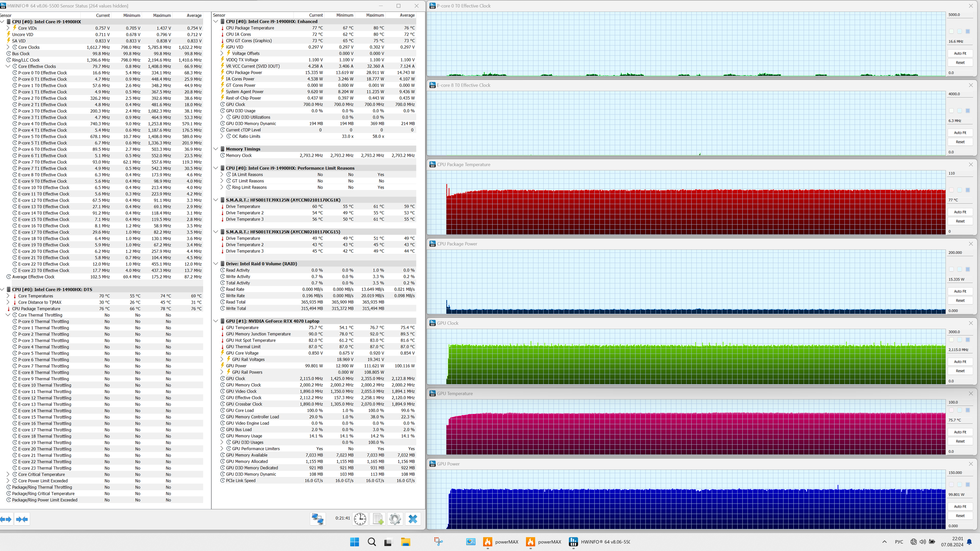
Task: Click Reset on CPU Package Temperature graph
Action: tap(960, 221)
